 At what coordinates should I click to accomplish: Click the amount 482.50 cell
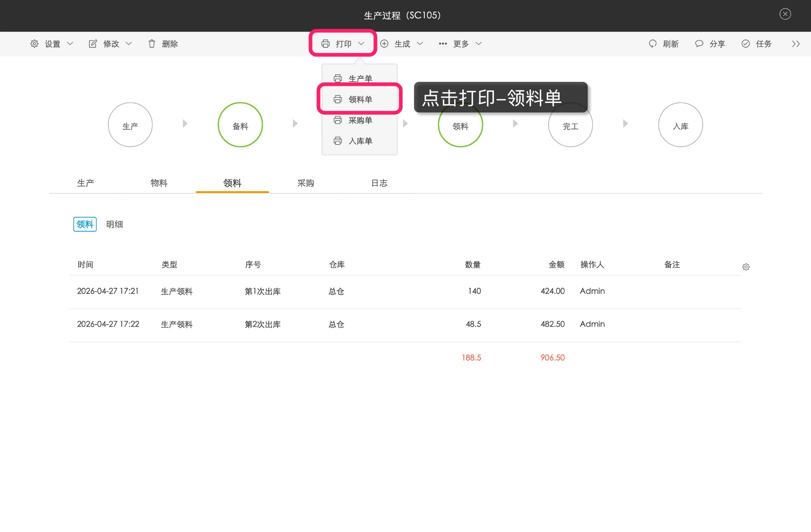pos(553,324)
